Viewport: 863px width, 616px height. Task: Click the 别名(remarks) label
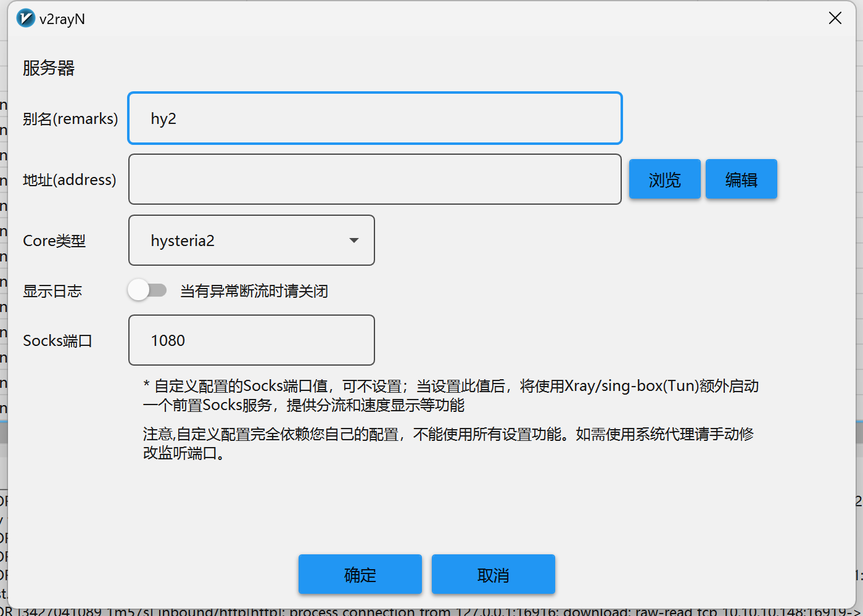coord(70,118)
